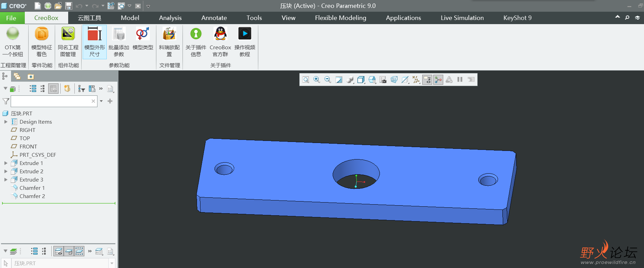Image resolution: width=644 pixels, height=268 pixels.
Task: Open the Favorites tab icon
Action: pyautogui.click(x=31, y=76)
